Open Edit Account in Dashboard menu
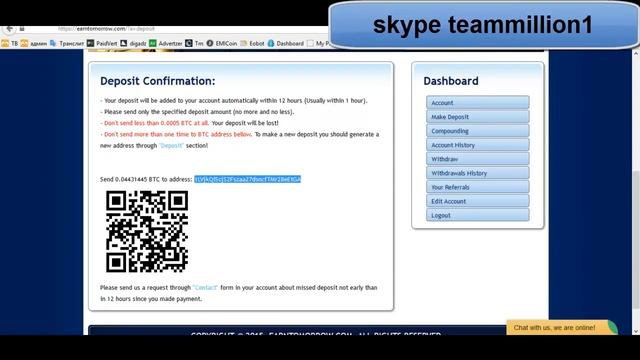Viewport: 640px width, 360px height. pos(478,201)
